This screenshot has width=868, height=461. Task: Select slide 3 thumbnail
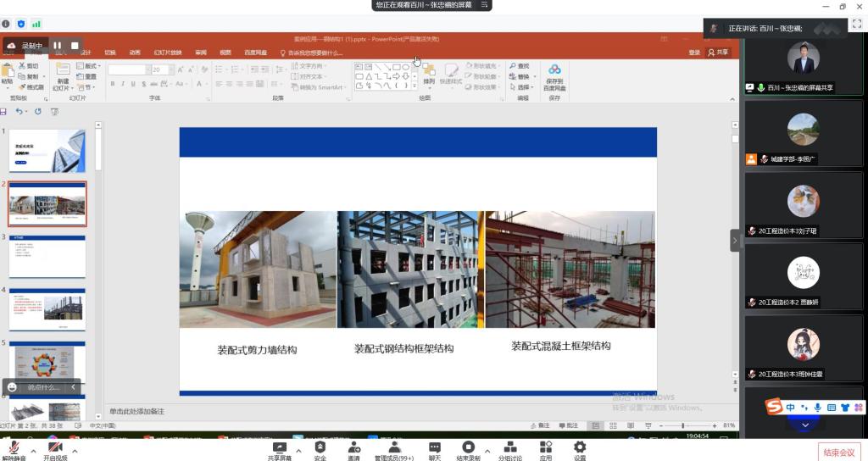pyautogui.click(x=47, y=257)
